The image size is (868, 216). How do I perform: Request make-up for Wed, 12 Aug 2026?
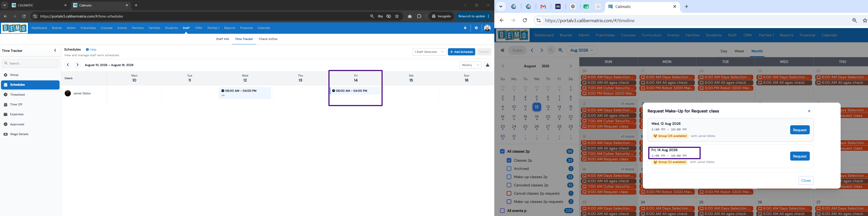point(800,130)
